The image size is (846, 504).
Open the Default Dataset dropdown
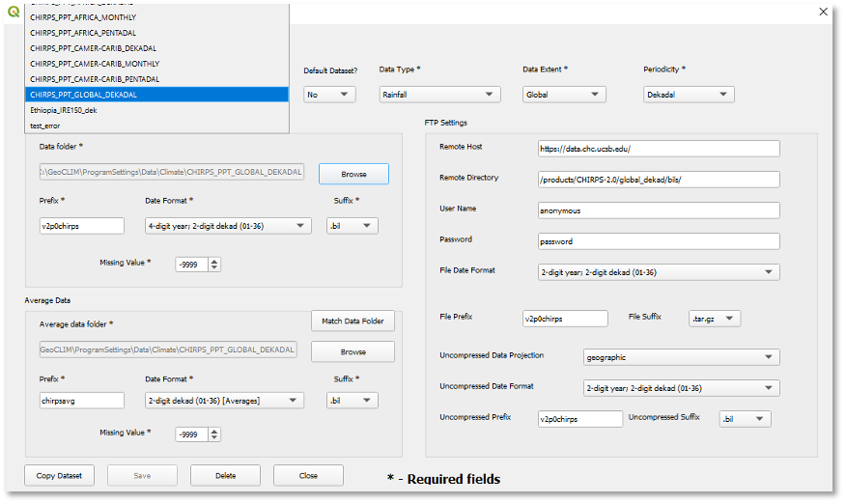pos(329,95)
